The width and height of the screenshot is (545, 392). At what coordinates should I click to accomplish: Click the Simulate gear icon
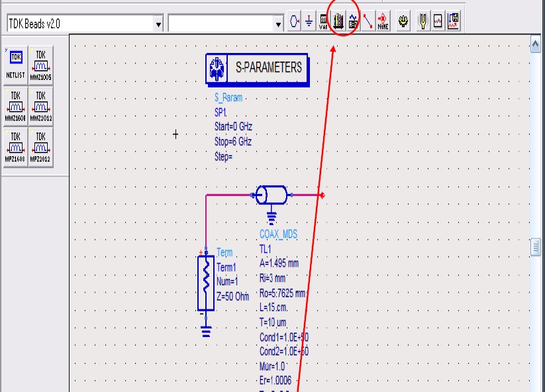point(403,22)
